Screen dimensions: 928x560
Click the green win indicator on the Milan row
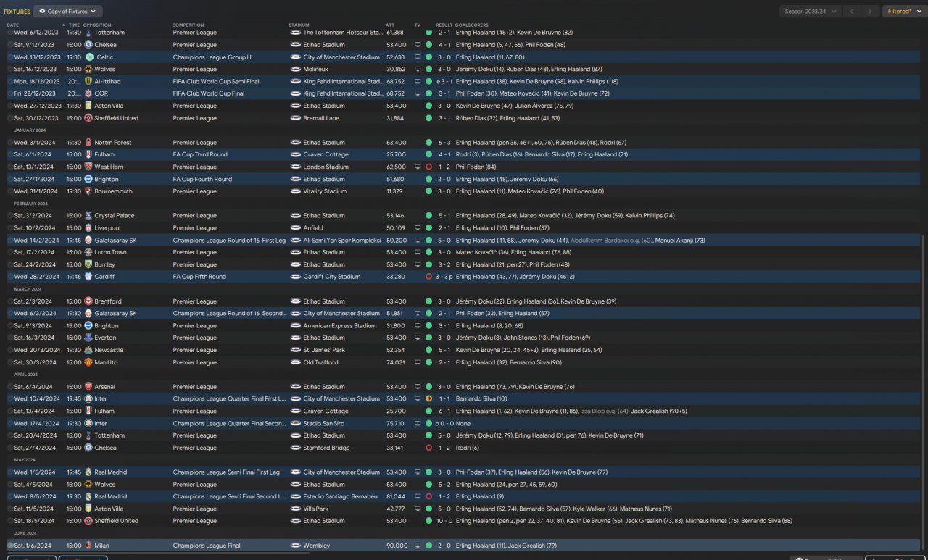428,546
